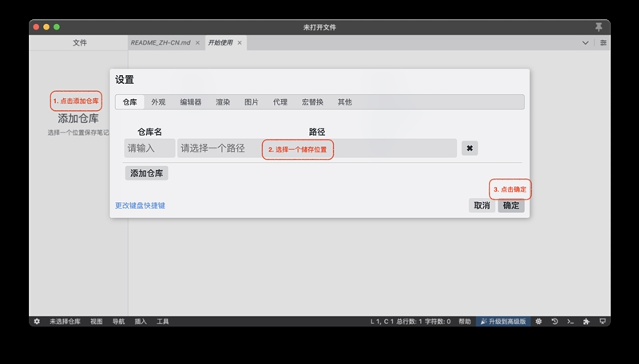The width and height of the screenshot is (639, 364).
Task: Select the 开始使用 tab
Action: pyautogui.click(x=220, y=43)
